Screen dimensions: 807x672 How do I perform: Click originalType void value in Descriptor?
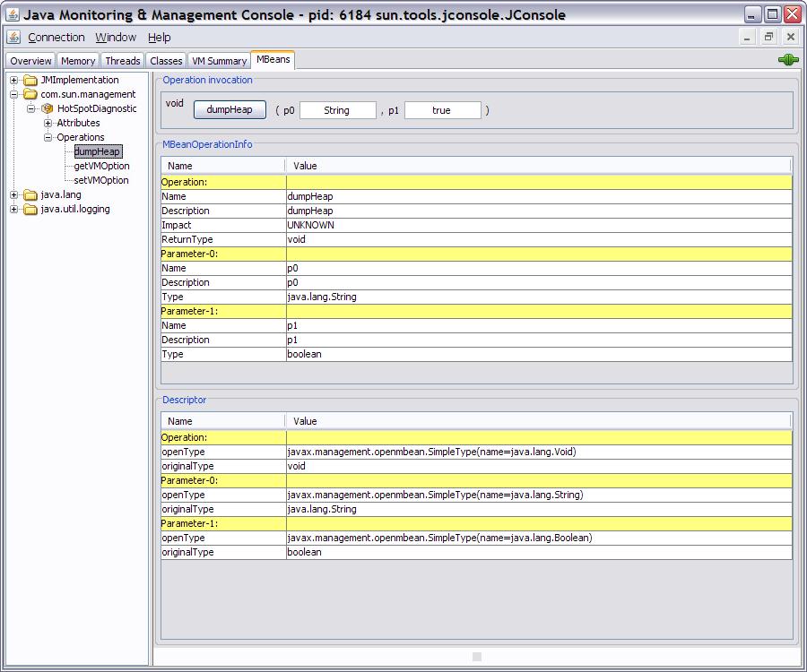[x=539, y=466]
